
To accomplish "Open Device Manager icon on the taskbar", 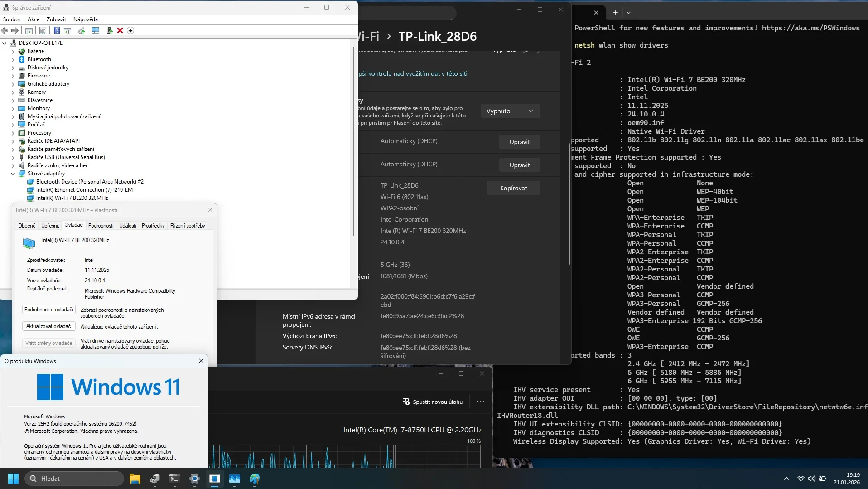I will tap(155, 479).
